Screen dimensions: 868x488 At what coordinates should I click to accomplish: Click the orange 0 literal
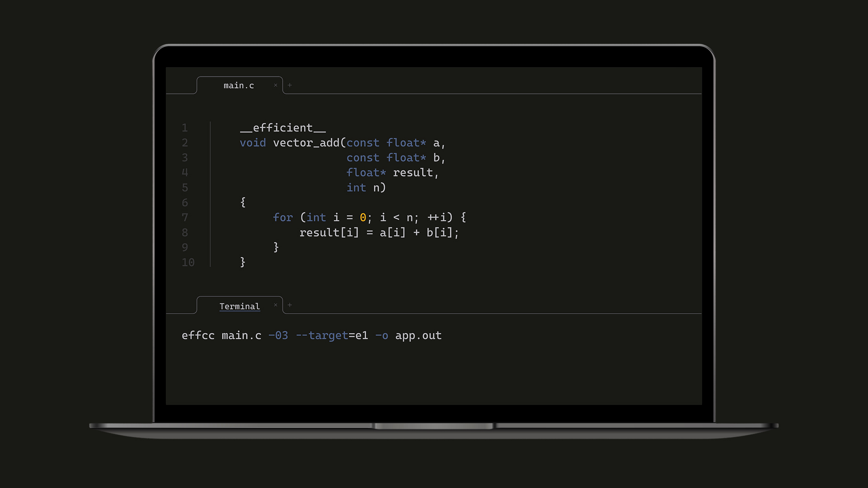tap(363, 218)
